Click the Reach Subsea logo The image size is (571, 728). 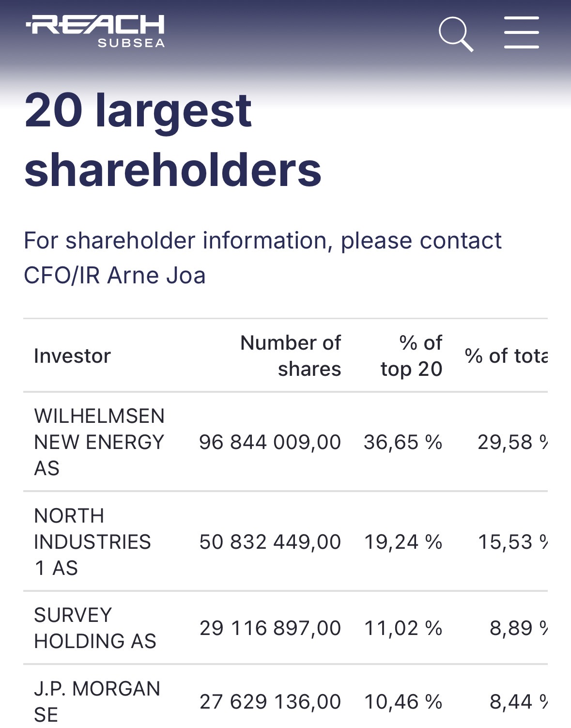[96, 31]
